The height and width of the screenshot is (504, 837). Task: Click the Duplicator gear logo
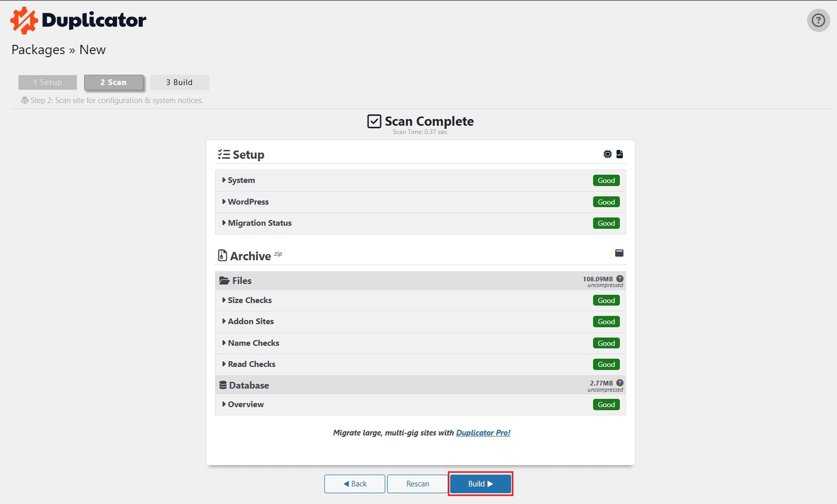[24, 21]
